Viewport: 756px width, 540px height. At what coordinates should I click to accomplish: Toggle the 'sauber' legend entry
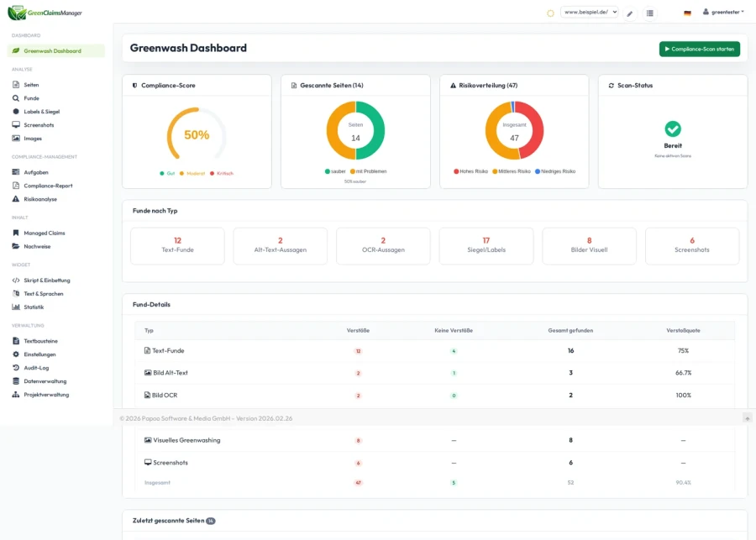coord(335,171)
